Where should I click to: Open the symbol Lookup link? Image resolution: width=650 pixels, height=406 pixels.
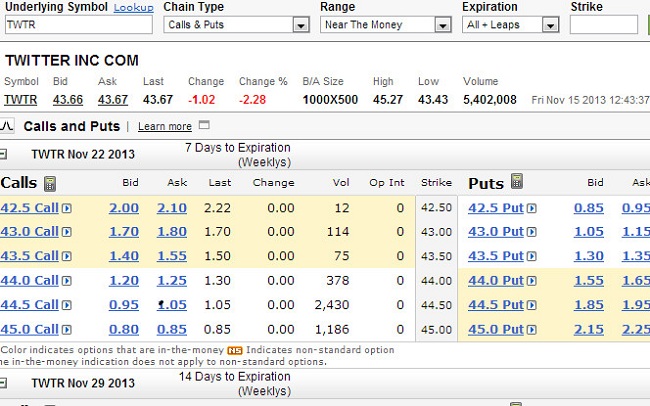pos(133,8)
